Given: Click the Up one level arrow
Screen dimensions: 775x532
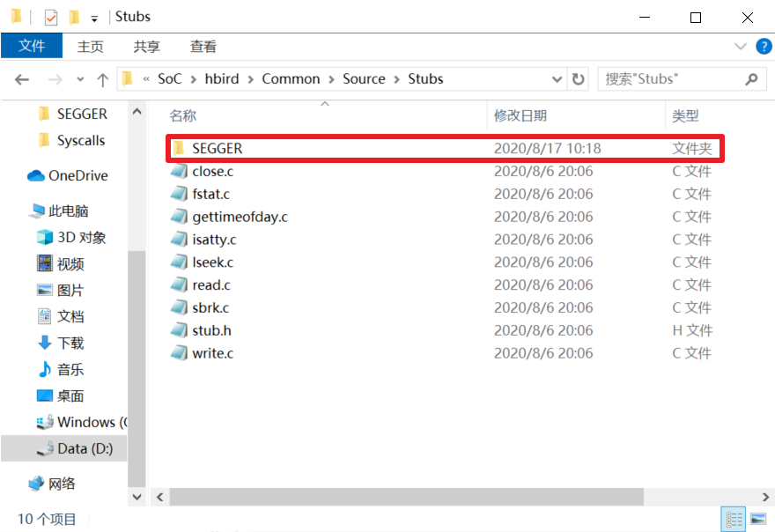Looking at the screenshot, I should point(102,79).
